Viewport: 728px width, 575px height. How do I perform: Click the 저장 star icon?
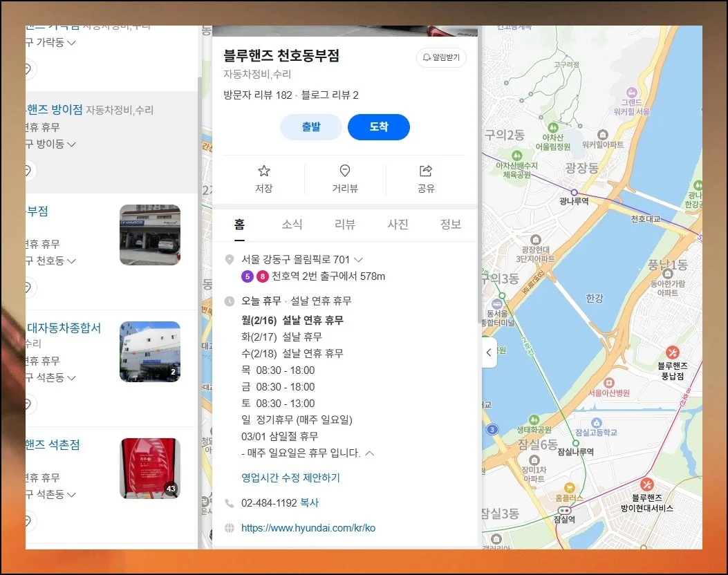pyautogui.click(x=263, y=171)
